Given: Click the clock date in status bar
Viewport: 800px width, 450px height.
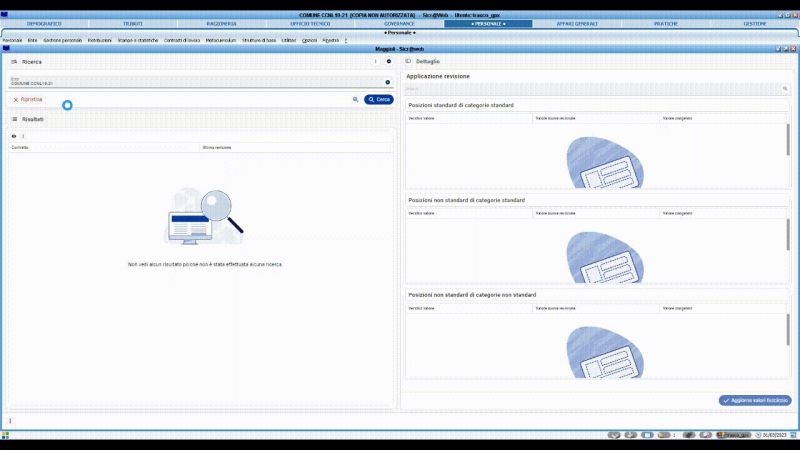Looking at the screenshot, I should [771, 435].
